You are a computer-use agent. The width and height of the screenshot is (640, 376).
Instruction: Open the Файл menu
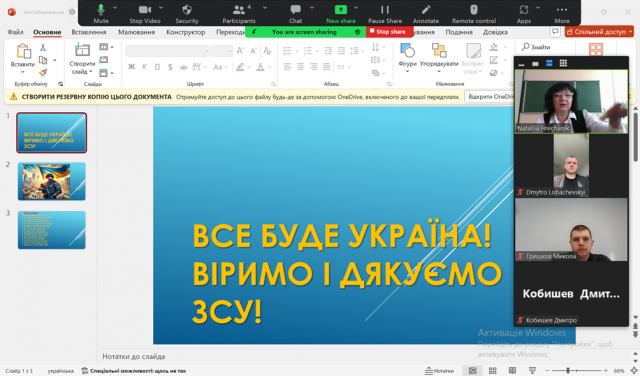15,32
